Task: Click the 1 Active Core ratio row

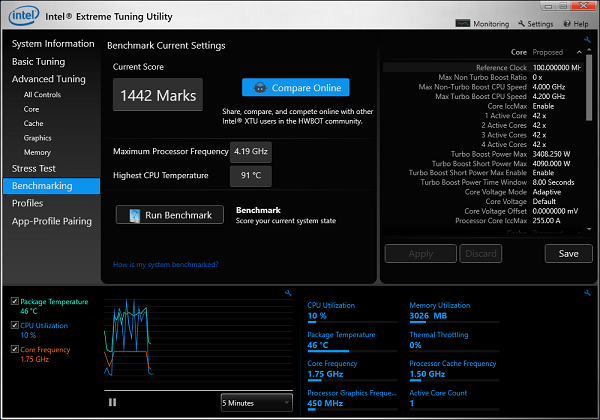Action: pyautogui.click(x=483, y=116)
